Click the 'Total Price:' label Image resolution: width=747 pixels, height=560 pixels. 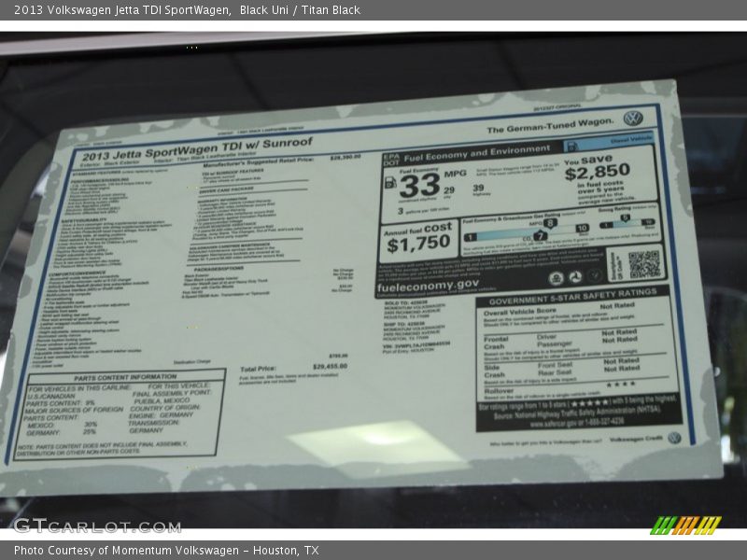click(x=258, y=369)
